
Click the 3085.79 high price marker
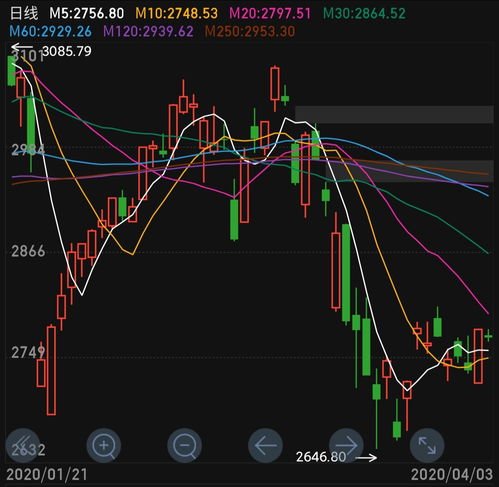(67, 51)
